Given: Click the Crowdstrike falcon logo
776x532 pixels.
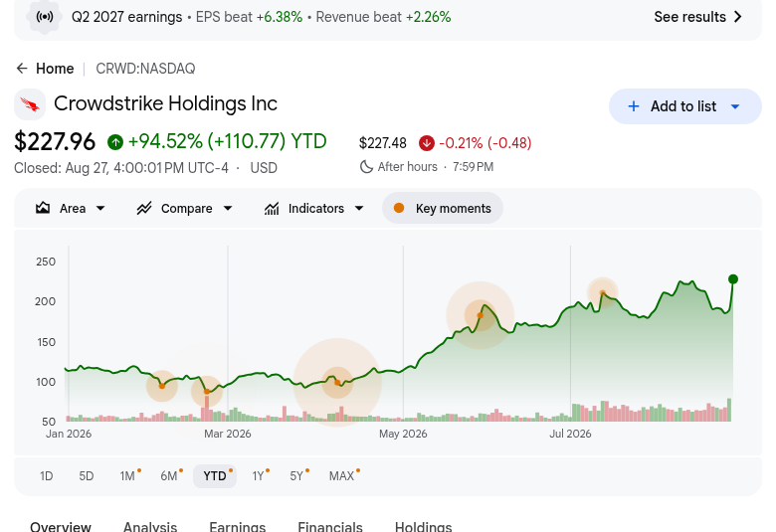Looking at the screenshot, I should (30, 104).
